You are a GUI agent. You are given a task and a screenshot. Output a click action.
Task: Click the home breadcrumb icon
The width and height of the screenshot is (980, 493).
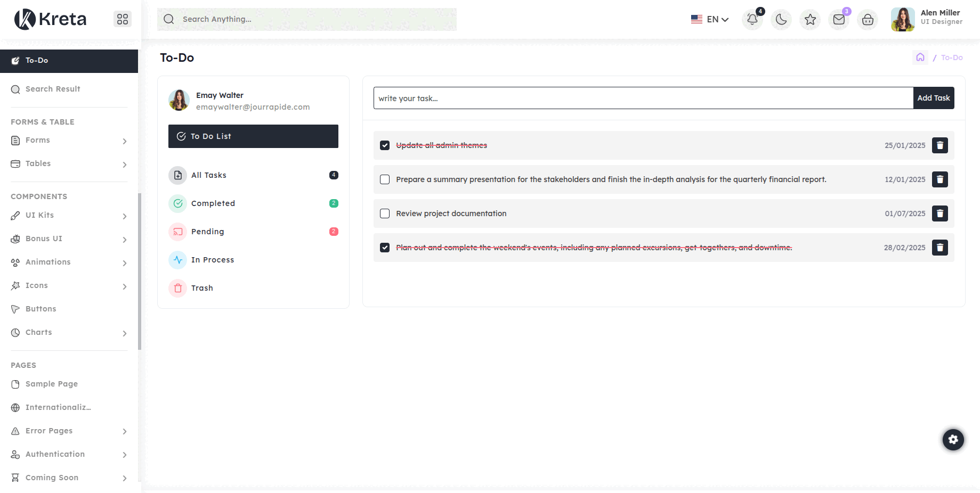920,57
